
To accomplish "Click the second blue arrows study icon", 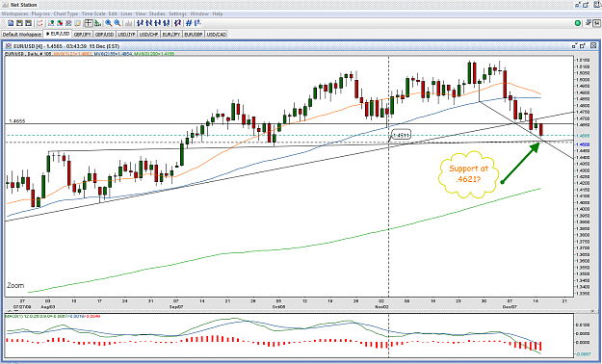I will point(149,23).
